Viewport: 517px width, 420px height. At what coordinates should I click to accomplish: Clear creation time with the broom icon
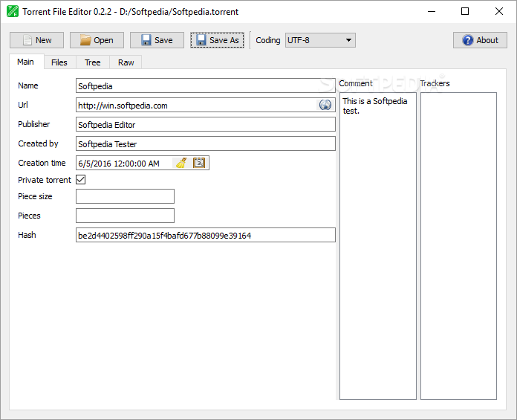coord(181,163)
